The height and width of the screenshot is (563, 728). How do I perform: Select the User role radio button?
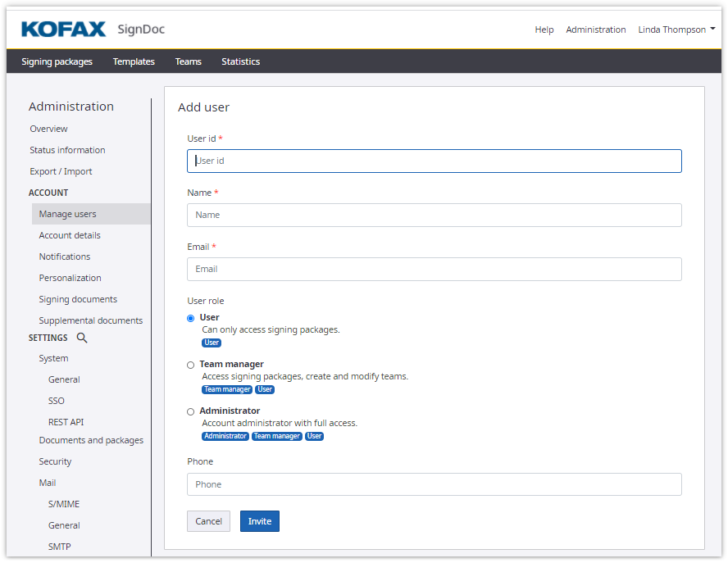click(x=191, y=318)
